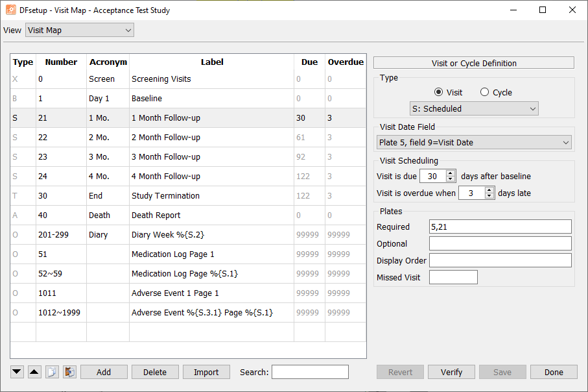588x392 pixels.
Task: Click the DFsetup app icon in title bar
Action: click(11, 10)
